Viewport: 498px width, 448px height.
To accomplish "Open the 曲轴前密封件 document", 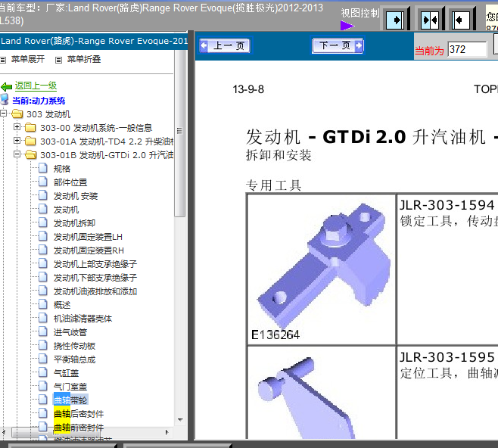I will (x=79, y=428).
